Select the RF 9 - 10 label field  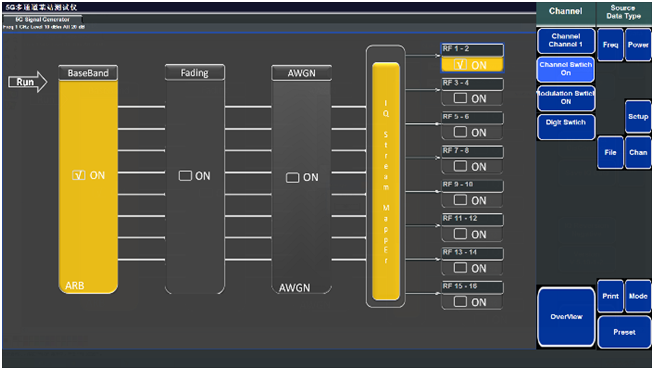click(472, 186)
